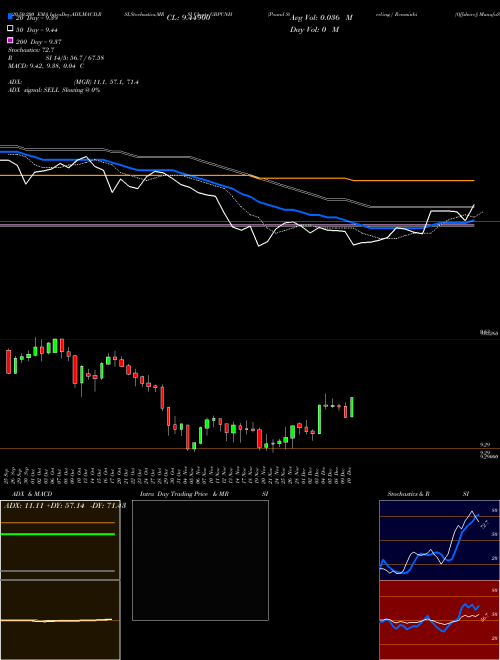Click the 'CL: 9.44900' closing value
The width and height of the screenshot is (500, 660).
pyautogui.click(x=188, y=18)
